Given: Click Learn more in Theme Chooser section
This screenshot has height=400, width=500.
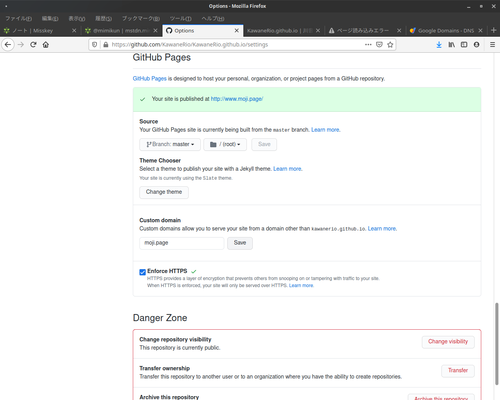Looking at the screenshot, I should point(287,169).
